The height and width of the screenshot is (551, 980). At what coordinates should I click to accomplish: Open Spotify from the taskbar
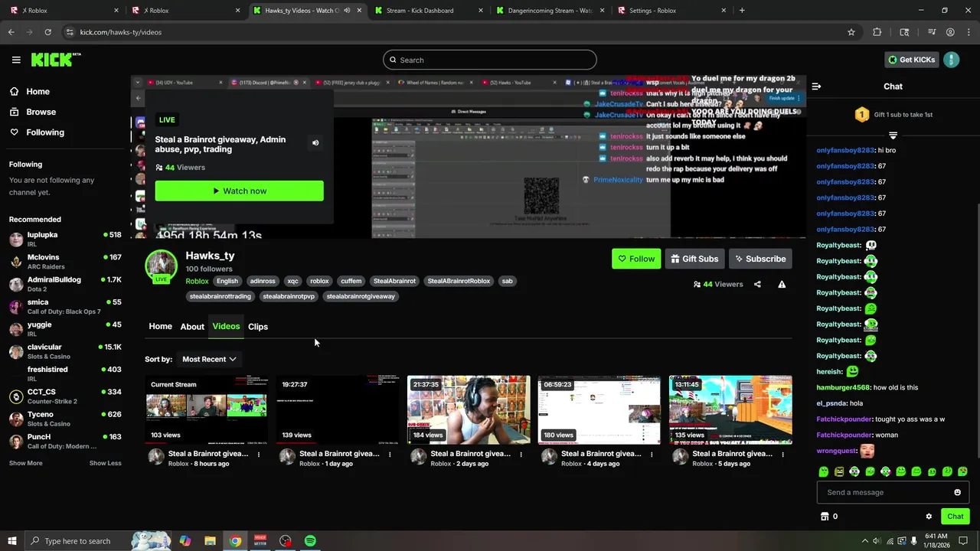tap(310, 541)
